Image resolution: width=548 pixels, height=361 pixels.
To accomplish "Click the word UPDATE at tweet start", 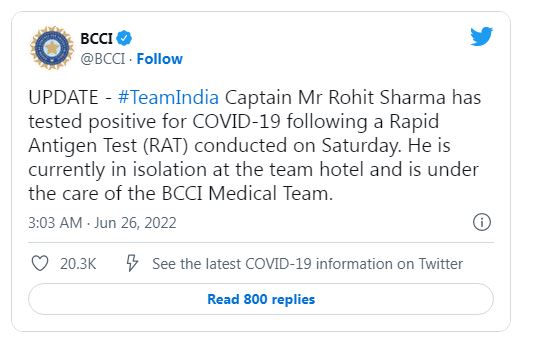I will coord(63,98).
